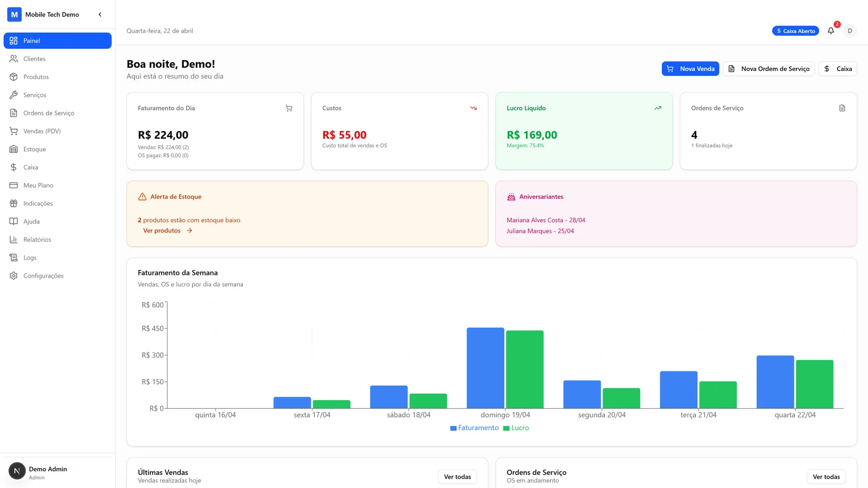
Task: Click the Caixa dollar icon in sidebar
Action: 14,167
